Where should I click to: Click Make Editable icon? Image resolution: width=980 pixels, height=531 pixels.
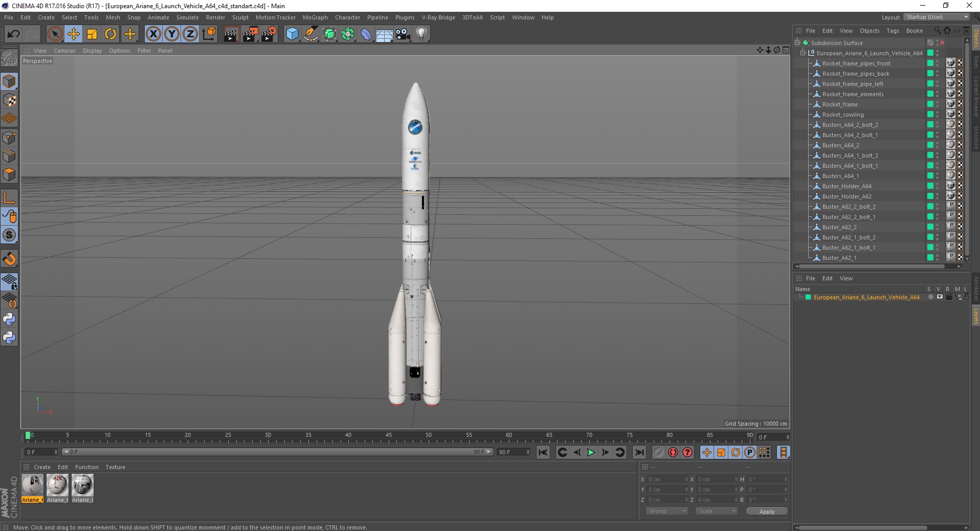pos(9,58)
